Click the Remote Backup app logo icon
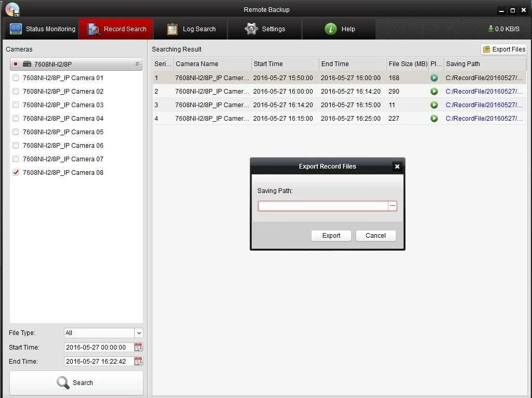 click(12, 9)
